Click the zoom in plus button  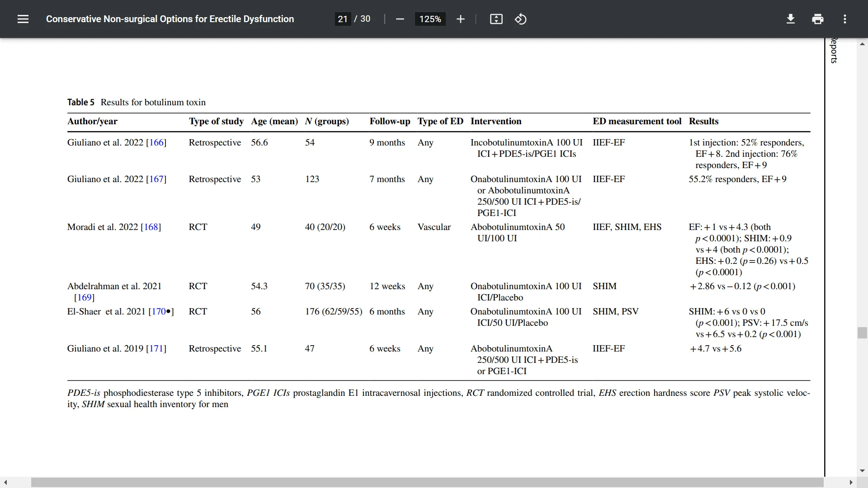click(460, 19)
